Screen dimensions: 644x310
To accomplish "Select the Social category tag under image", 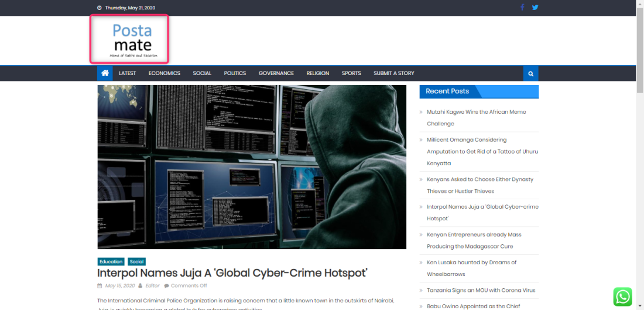I will [x=137, y=261].
